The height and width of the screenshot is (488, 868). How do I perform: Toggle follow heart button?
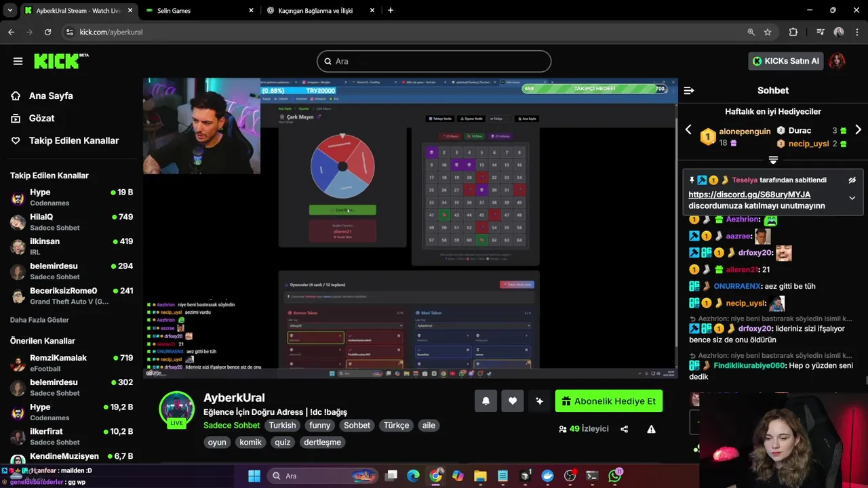(513, 401)
